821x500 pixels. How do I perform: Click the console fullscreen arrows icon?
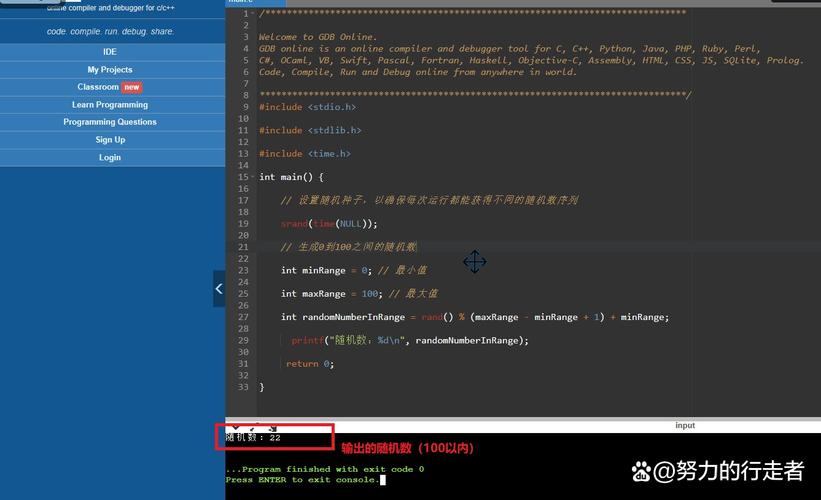pos(252,428)
